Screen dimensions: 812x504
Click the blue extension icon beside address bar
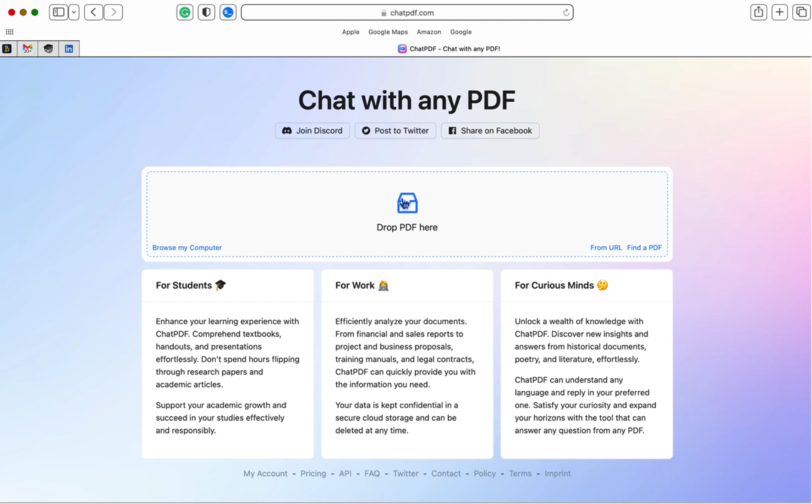228,12
